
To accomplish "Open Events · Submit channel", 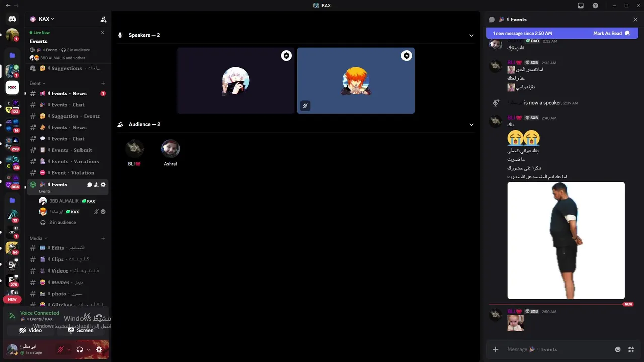I will pos(67,150).
